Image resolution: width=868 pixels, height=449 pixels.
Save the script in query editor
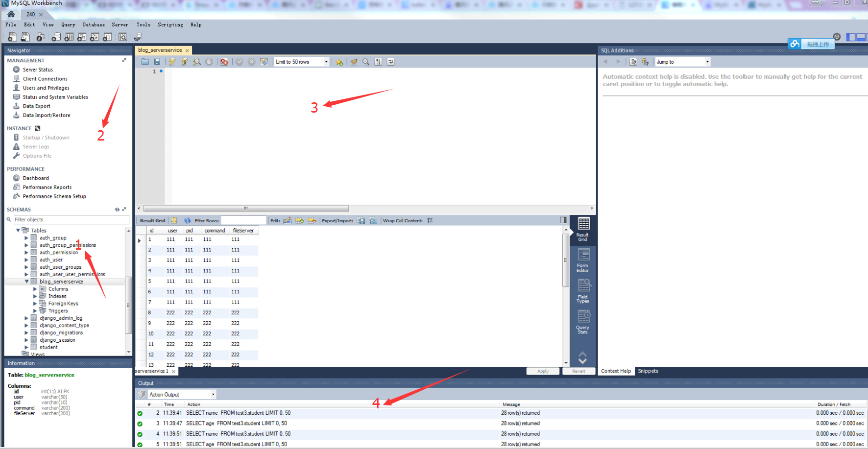[157, 62]
